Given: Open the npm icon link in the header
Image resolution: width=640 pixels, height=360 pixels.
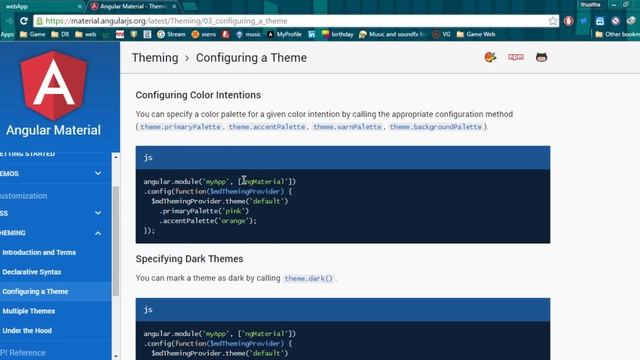Looking at the screenshot, I should click(x=516, y=57).
